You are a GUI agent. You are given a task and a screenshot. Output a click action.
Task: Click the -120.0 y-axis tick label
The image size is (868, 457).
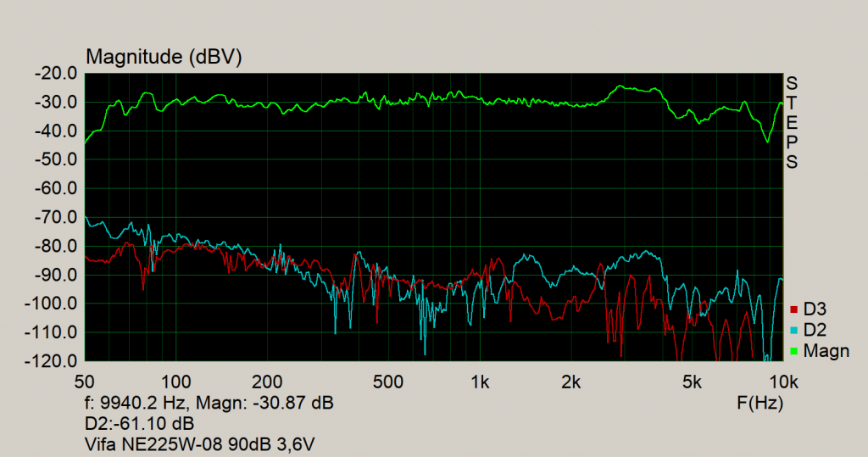(51, 360)
